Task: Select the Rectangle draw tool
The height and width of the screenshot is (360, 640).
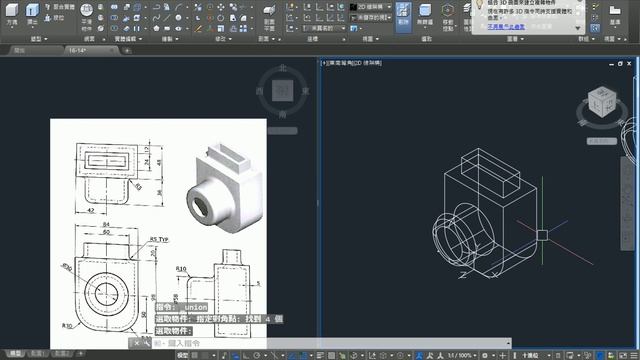Action: pyautogui.click(x=167, y=29)
